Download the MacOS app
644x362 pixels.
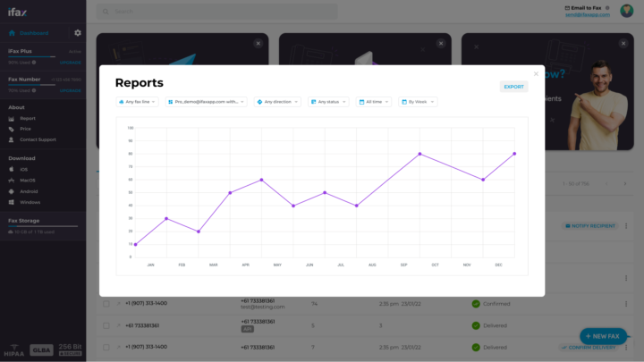click(21, 181)
